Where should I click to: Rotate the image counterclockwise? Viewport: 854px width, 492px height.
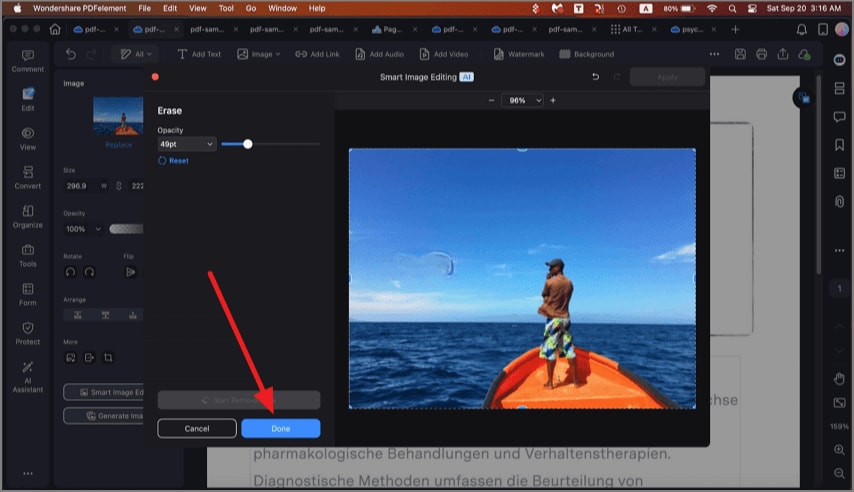(70, 272)
